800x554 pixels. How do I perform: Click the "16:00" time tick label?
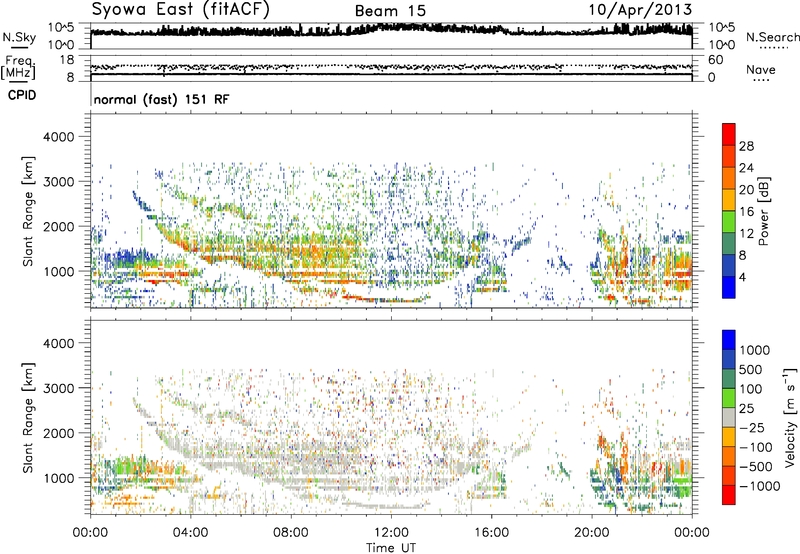click(491, 533)
